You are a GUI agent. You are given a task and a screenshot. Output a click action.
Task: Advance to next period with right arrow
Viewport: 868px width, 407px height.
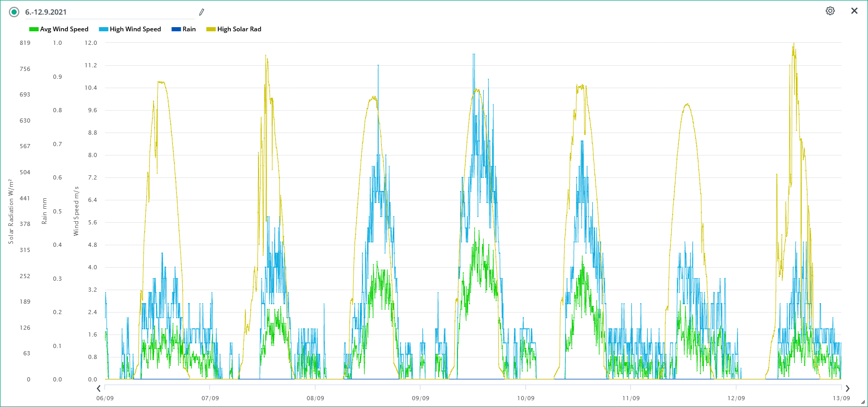(x=848, y=388)
